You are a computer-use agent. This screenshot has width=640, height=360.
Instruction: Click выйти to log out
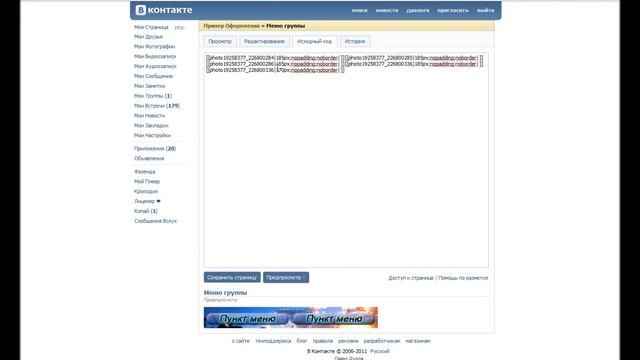(485, 10)
